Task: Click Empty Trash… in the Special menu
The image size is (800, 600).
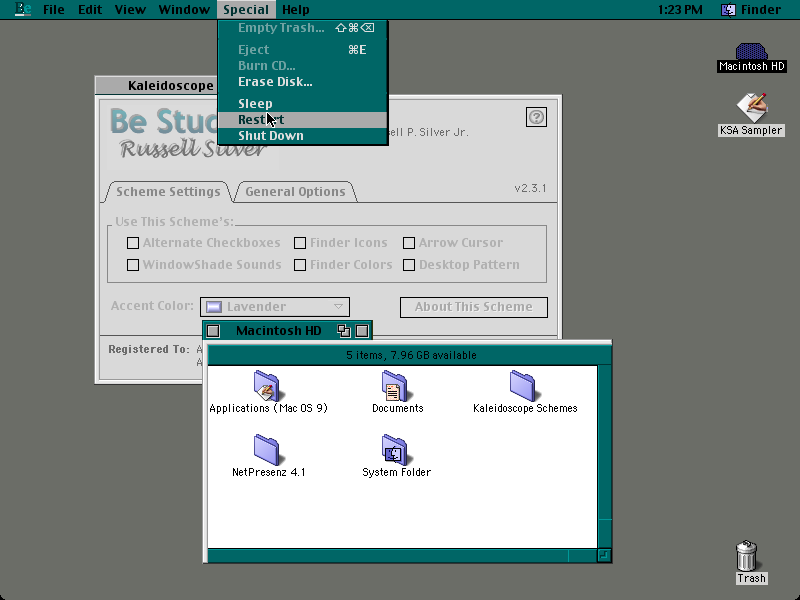Action: pos(303,28)
